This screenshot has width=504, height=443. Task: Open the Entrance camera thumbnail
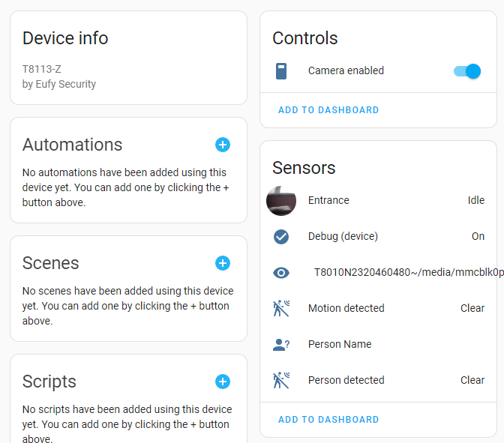click(281, 200)
